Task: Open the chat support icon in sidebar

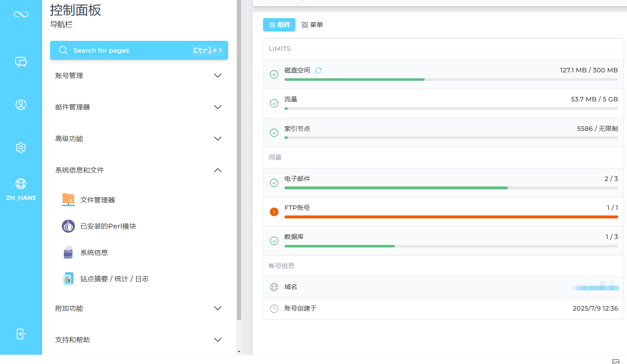Action: coord(21,62)
